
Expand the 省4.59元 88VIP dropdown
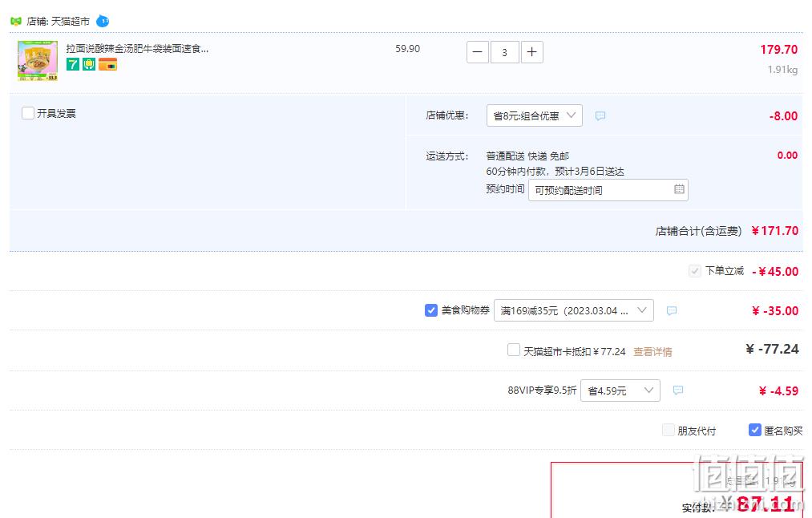(620, 391)
